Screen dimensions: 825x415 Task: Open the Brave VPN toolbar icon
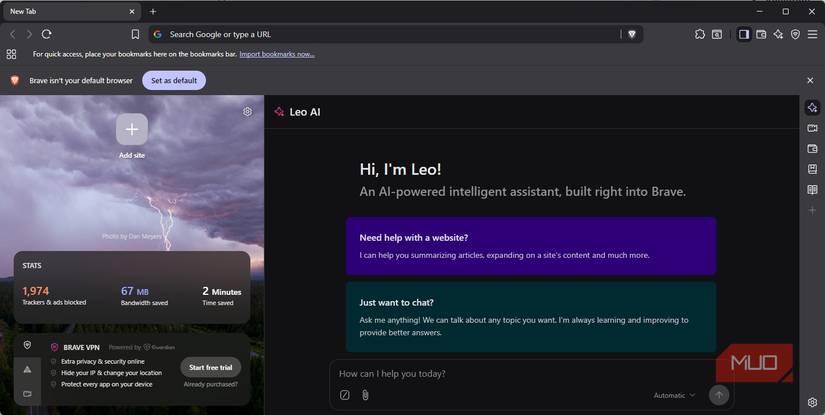click(795, 34)
